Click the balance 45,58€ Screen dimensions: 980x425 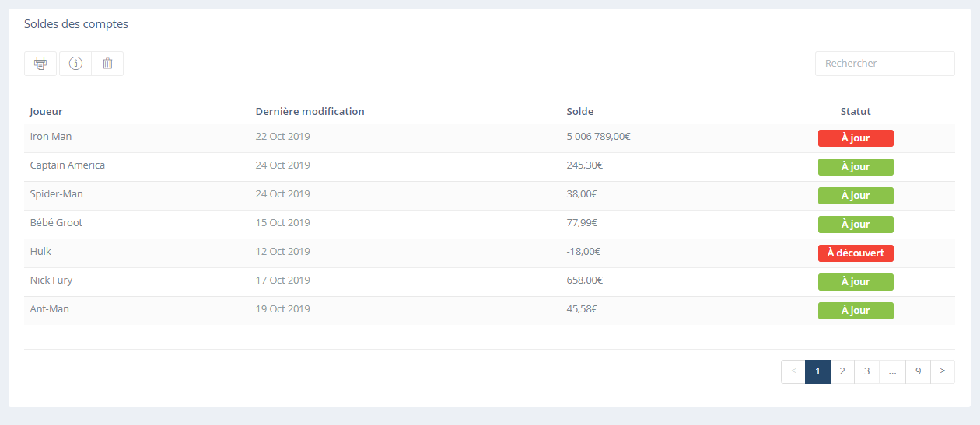[582, 309]
